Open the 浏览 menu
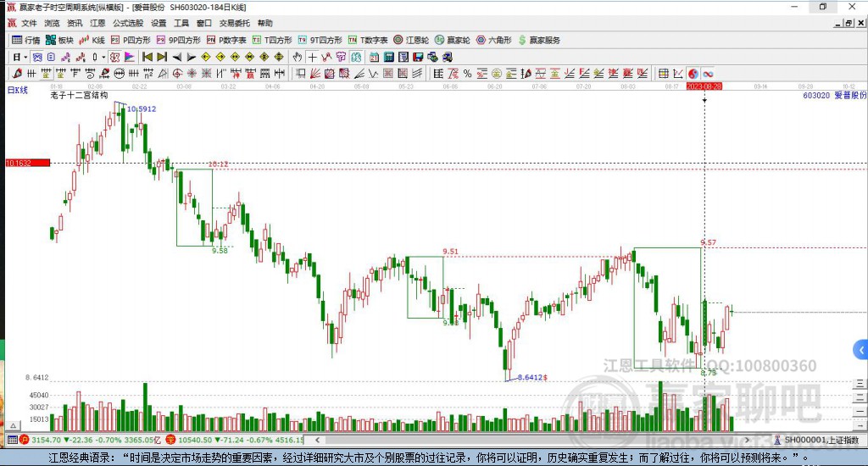Viewport: 868px width, 466px height. click(x=52, y=23)
